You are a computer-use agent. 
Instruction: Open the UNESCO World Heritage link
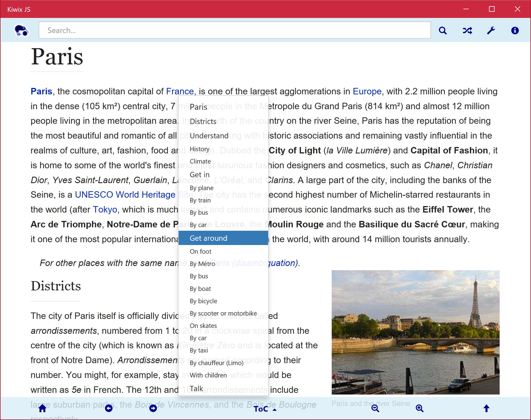click(125, 194)
